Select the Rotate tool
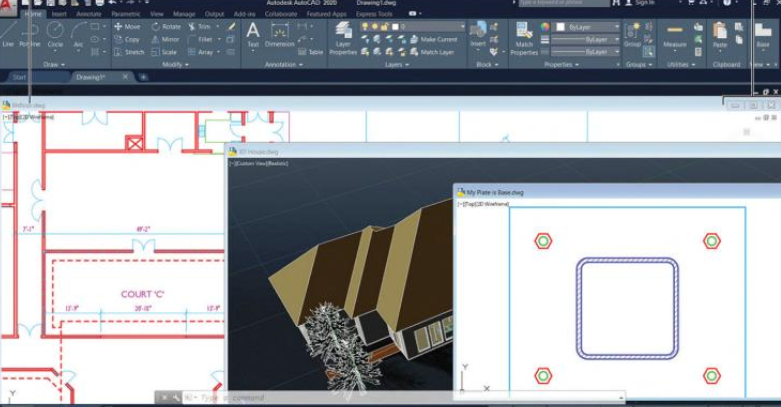This screenshot has width=781, height=407. (x=166, y=26)
